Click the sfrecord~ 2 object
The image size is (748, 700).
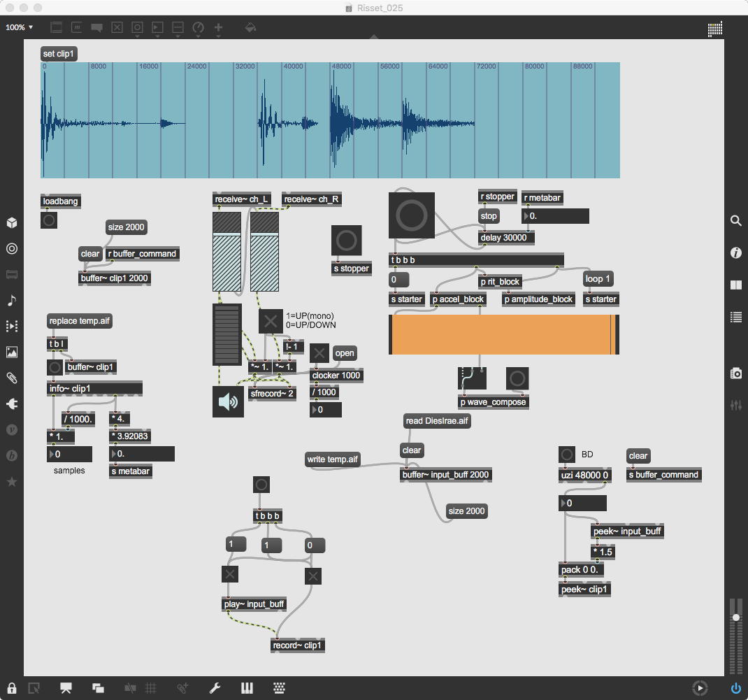tap(272, 394)
